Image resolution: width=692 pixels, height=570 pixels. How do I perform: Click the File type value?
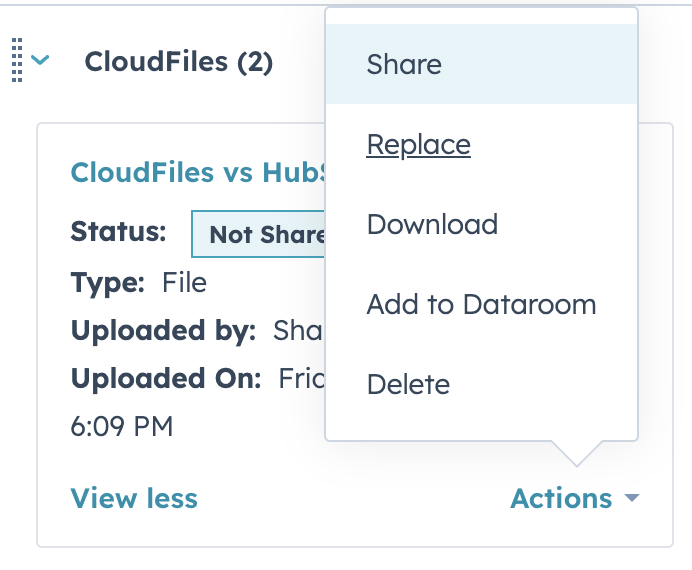[x=184, y=282]
